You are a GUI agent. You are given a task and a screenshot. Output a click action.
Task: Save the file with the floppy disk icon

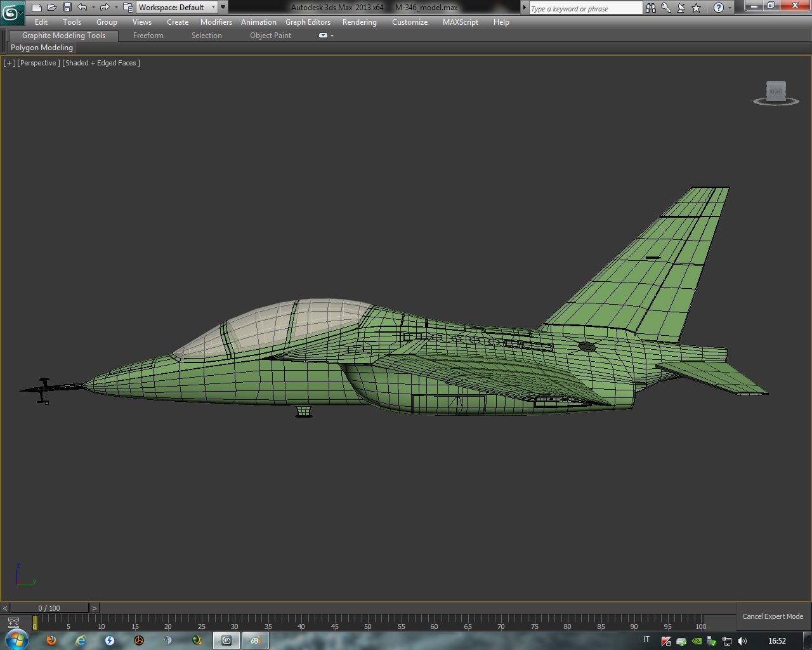point(67,8)
